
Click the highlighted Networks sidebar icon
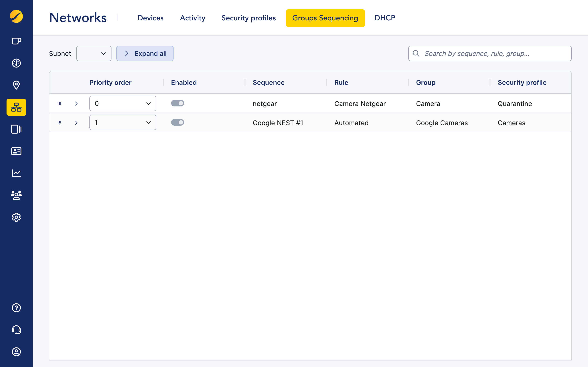tap(16, 107)
